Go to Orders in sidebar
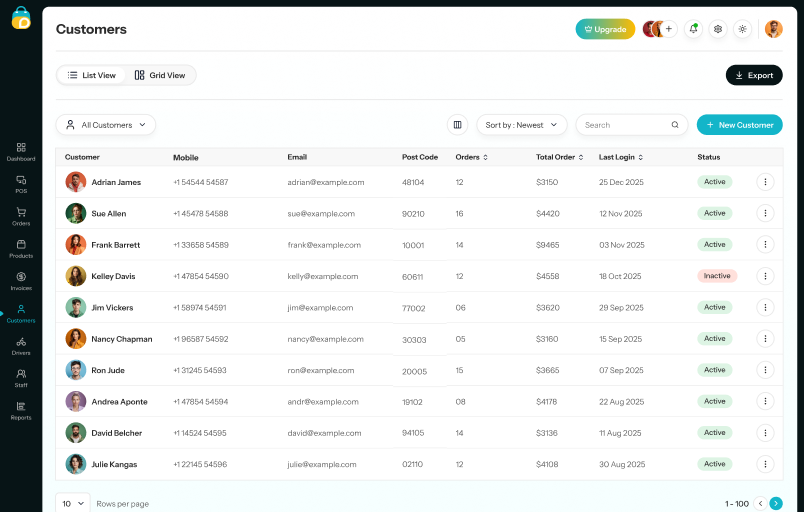Screen dimensions: 804x512 point(21,217)
